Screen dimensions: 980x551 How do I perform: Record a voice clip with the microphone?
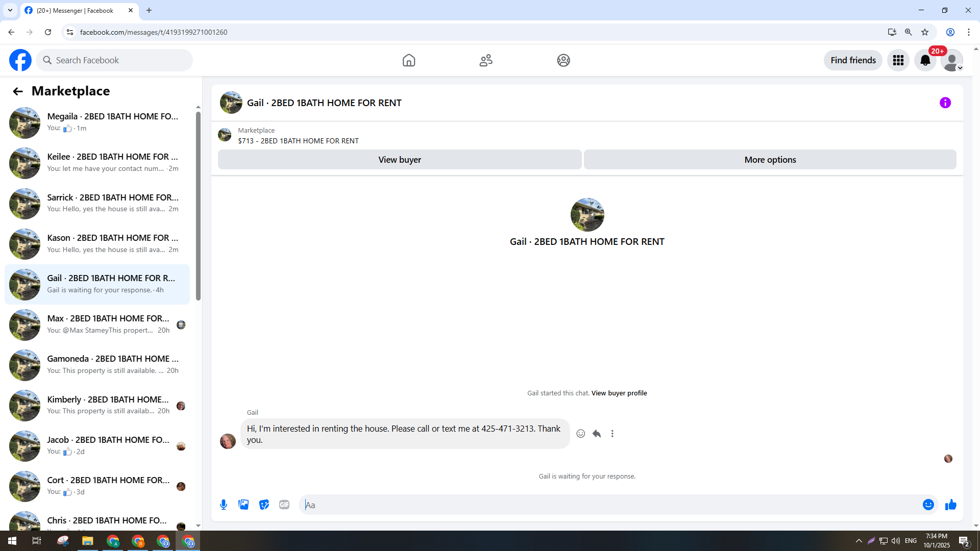tap(224, 505)
